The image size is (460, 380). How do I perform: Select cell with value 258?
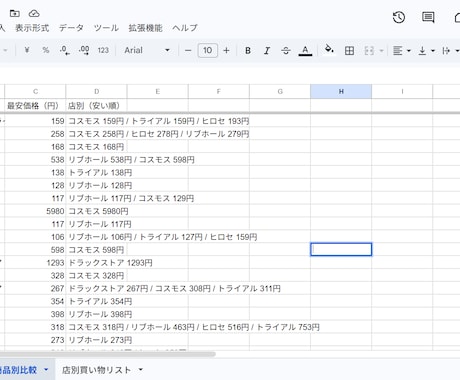pyautogui.click(x=35, y=134)
